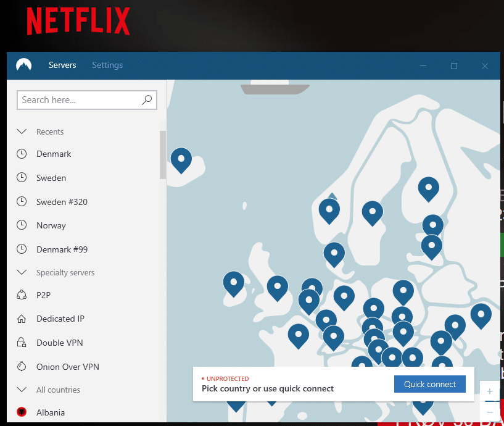Select the Onion Over VPN icon
This screenshot has width=504, height=426.
point(22,367)
